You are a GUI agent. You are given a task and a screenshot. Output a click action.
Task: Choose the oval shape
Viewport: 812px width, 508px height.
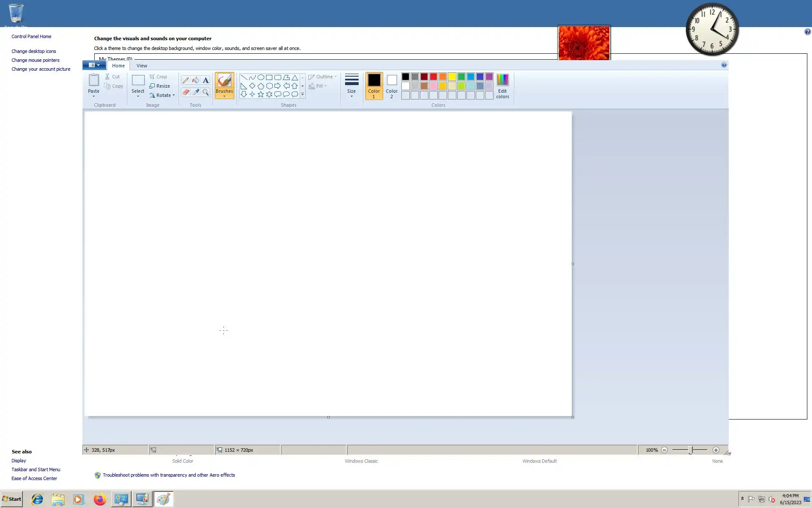coord(261,77)
